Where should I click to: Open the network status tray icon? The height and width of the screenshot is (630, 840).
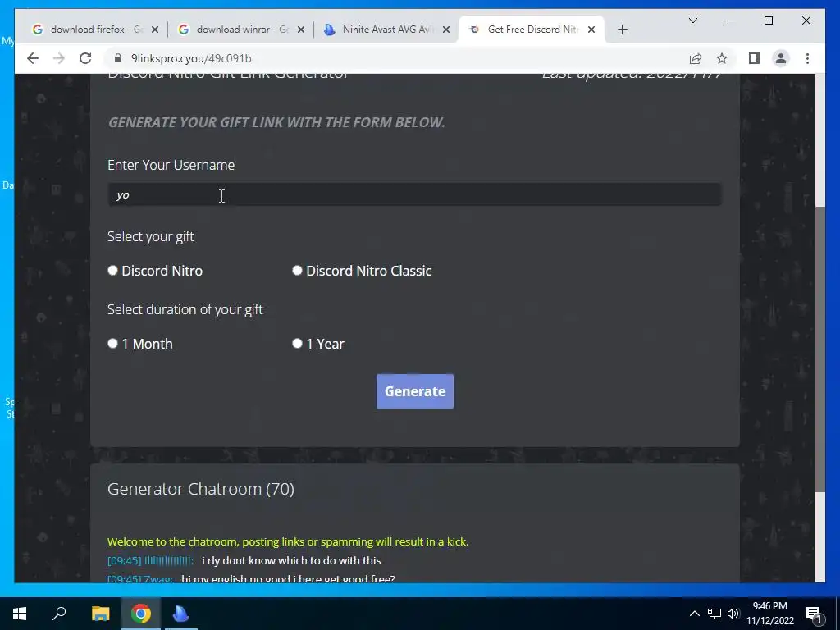[x=714, y=614]
